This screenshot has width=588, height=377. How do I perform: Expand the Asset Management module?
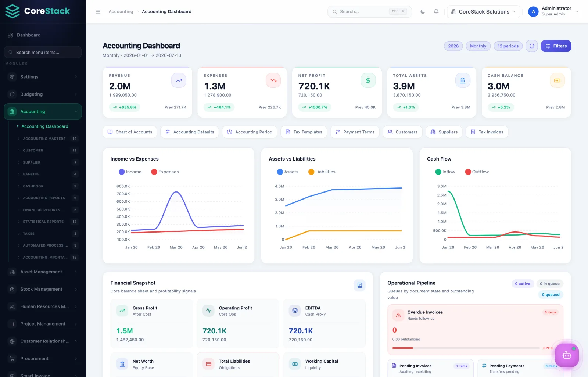43,272
